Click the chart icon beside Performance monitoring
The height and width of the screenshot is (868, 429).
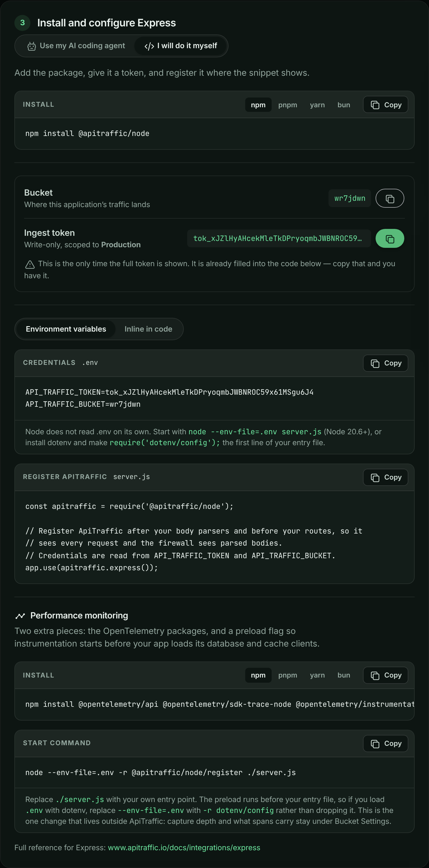click(x=20, y=616)
